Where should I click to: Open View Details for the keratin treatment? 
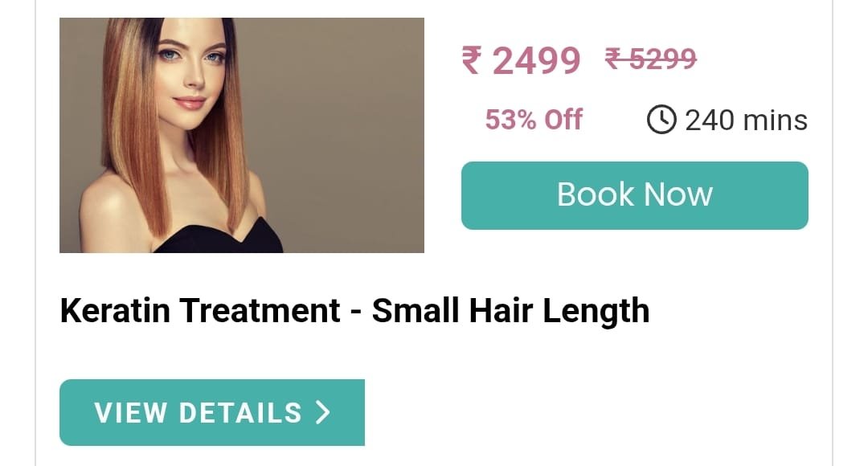click(x=212, y=412)
